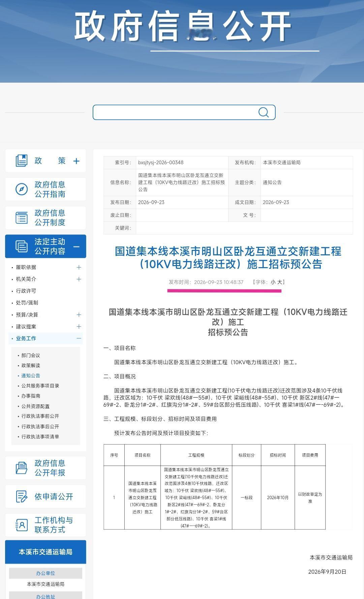Click the signature date 2026年9月20日

[327, 572]
